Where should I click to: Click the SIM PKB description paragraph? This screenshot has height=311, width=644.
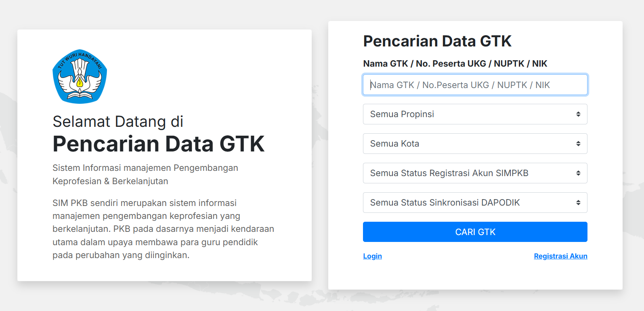[x=163, y=229]
